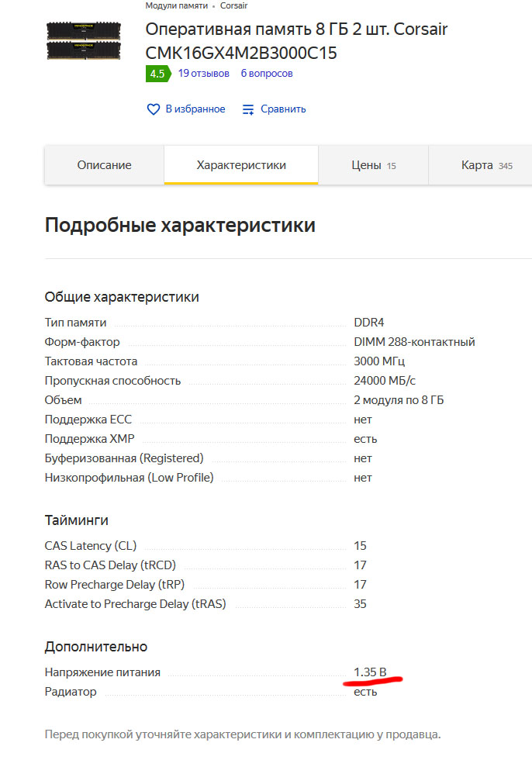532x760 pixels.
Task: Click the heart icon to add to favorites
Action: (x=153, y=109)
